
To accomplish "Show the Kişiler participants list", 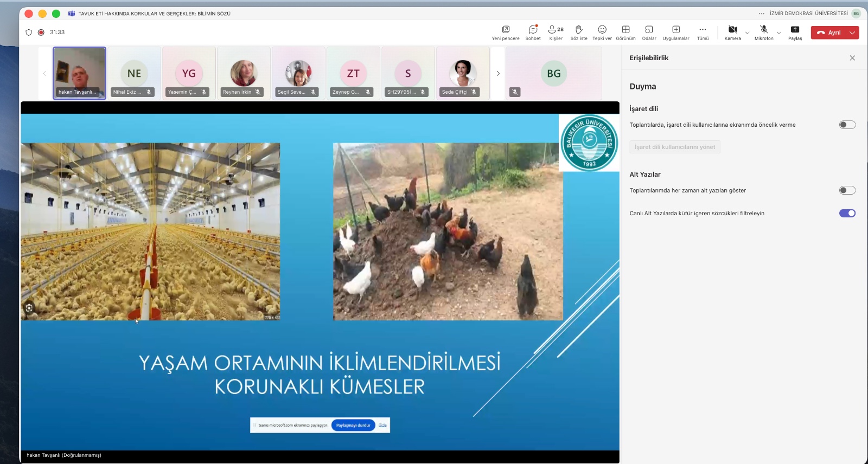I will tap(556, 33).
